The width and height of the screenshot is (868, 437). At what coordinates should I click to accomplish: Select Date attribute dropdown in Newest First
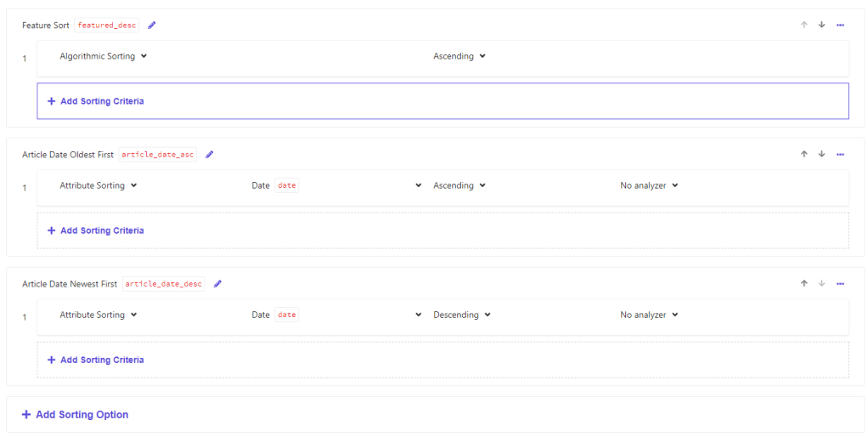coord(336,315)
